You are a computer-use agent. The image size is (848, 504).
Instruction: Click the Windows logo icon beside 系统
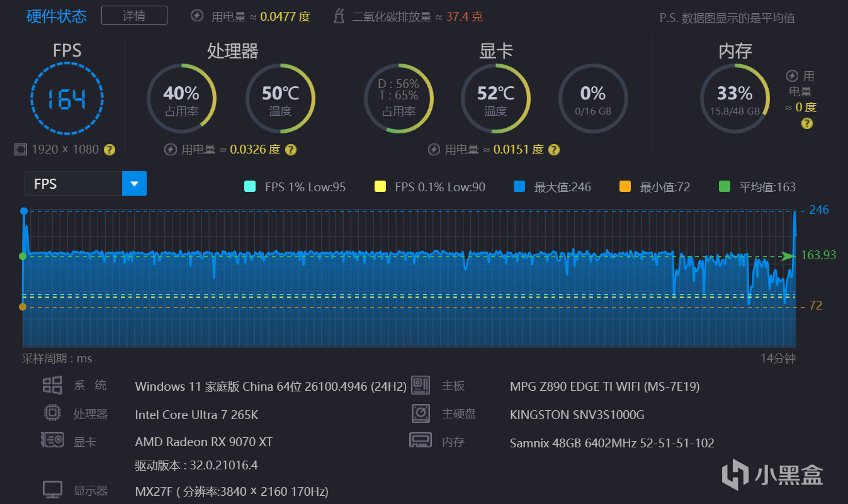tap(52, 386)
